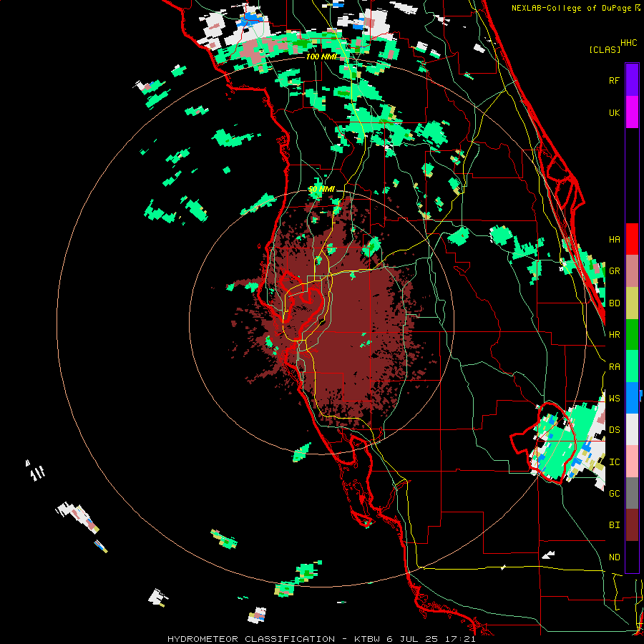Select the WS blue legend swatch
This screenshot has width=644, height=644.
632,398
